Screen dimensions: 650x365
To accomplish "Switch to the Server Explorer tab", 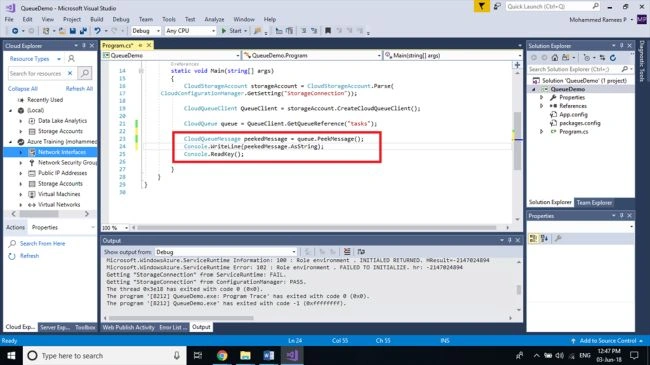I will tap(55, 327).
